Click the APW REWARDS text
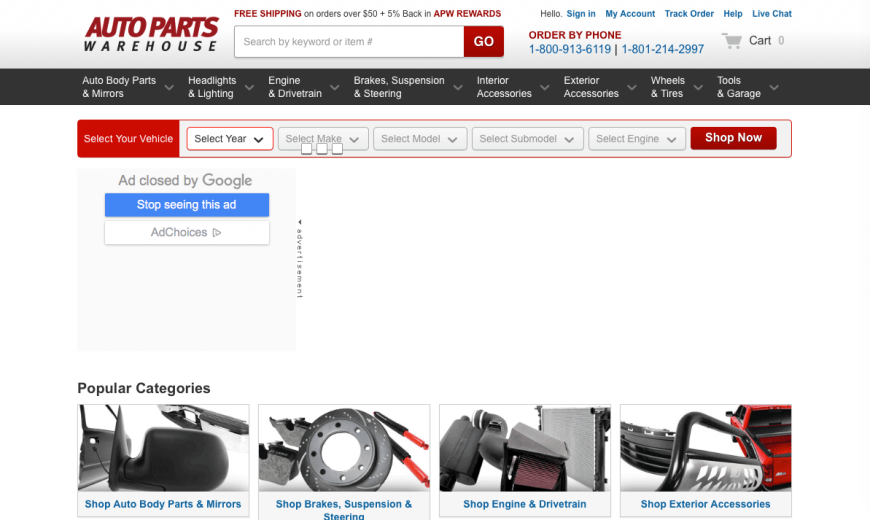Viewport: 870px width, 520px height. pyautogui.click(x=467, y=14)
